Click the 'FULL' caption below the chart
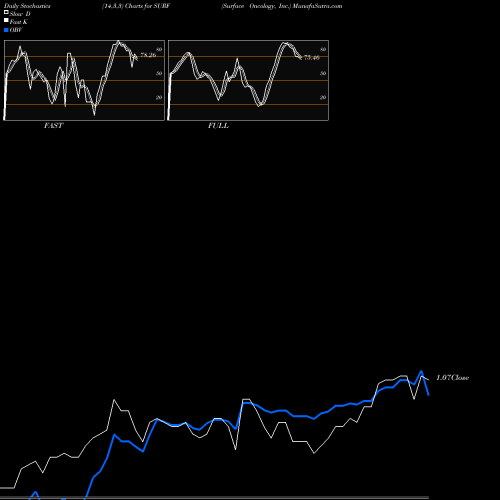Viewport: 500px width, 500px height. tap(218, 126)
